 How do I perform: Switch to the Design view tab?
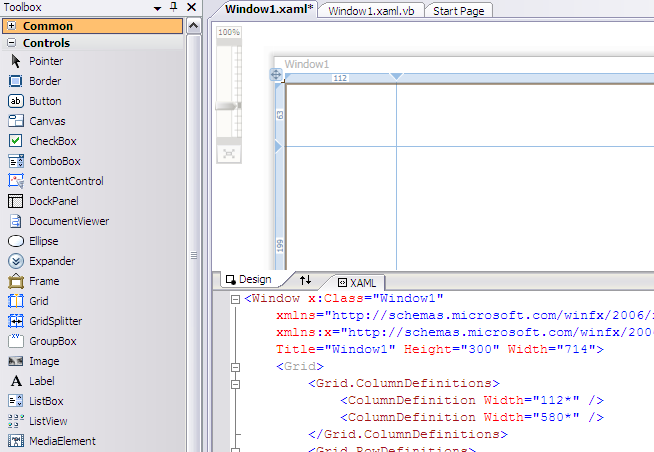tap(249, 279)
